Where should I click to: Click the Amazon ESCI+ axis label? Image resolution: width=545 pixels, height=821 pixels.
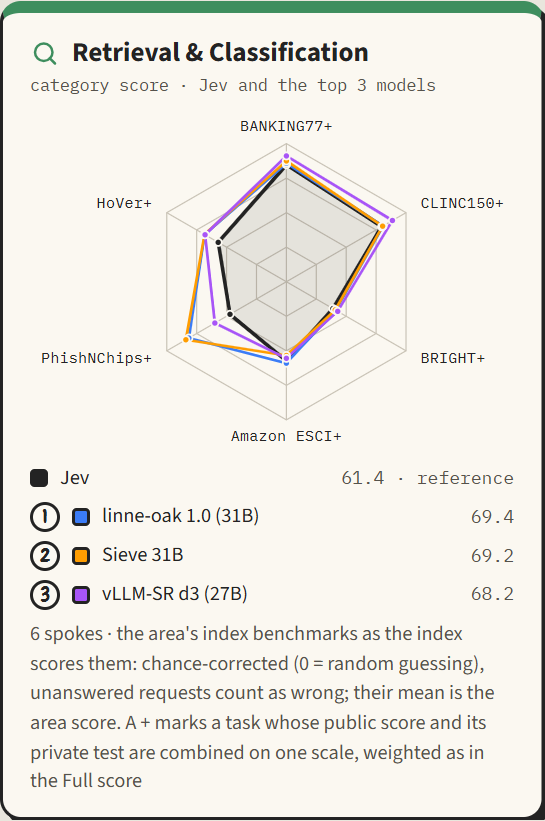(x=286, y=436)
